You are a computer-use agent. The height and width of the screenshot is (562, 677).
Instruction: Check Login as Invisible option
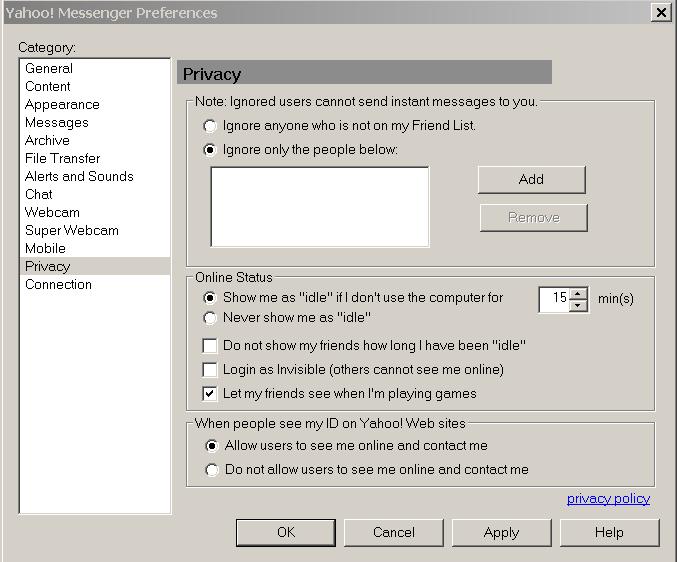coord(210,370)
